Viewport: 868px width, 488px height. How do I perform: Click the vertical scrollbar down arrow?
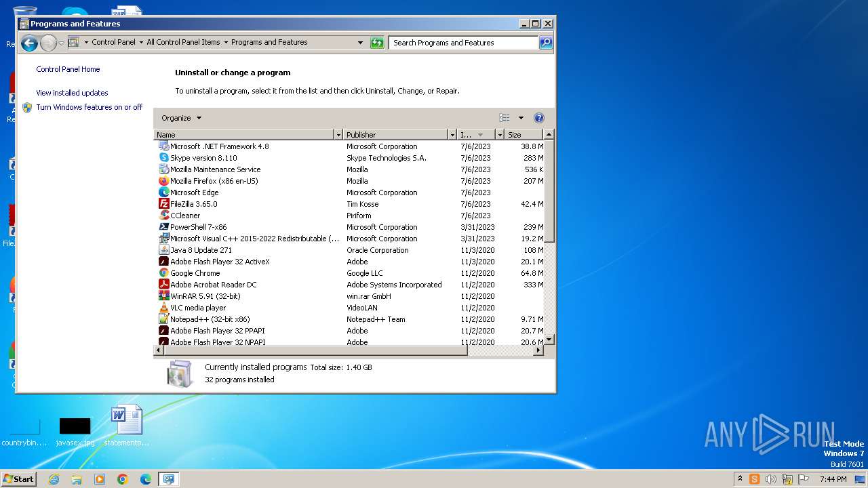tap(549, 340)
